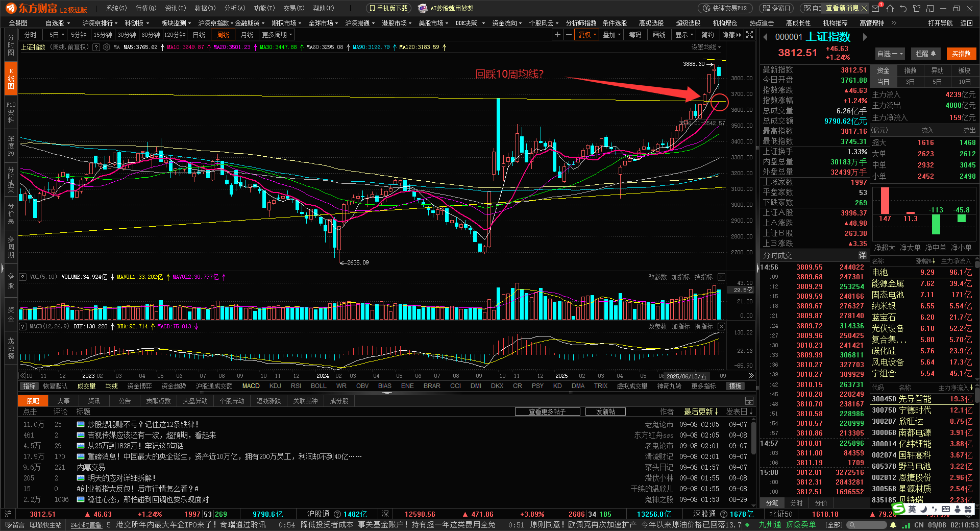Open the 系统(S) menu
Image resolution: width=980 pixels, height=531 pixels.
click(116, 8)
